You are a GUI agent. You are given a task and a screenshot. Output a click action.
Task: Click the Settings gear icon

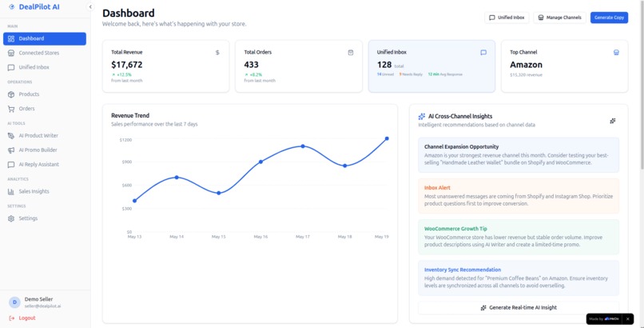(x=11, y=218)
